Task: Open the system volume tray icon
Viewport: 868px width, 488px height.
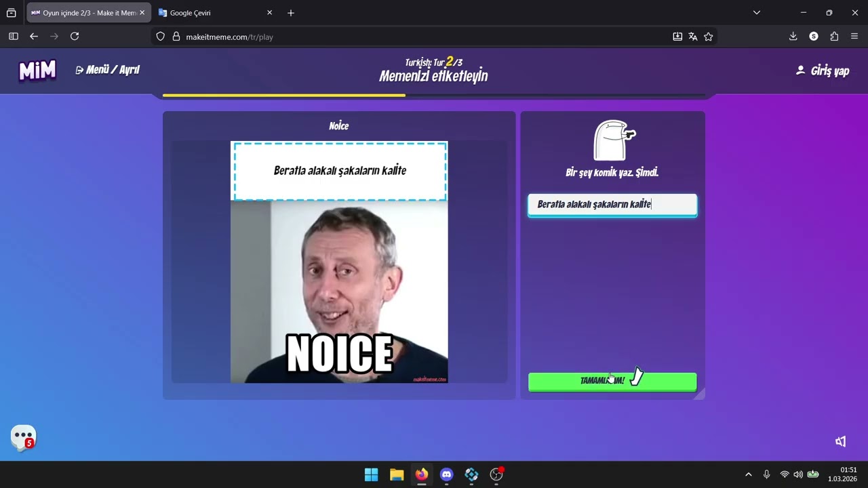Action: pos(798,474)
